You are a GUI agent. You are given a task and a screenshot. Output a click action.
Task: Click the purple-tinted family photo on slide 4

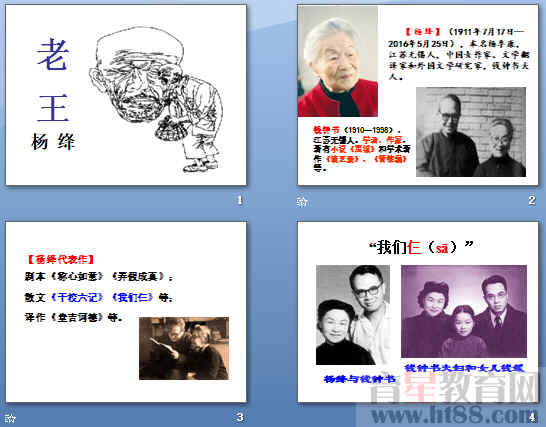pos(464,311)
